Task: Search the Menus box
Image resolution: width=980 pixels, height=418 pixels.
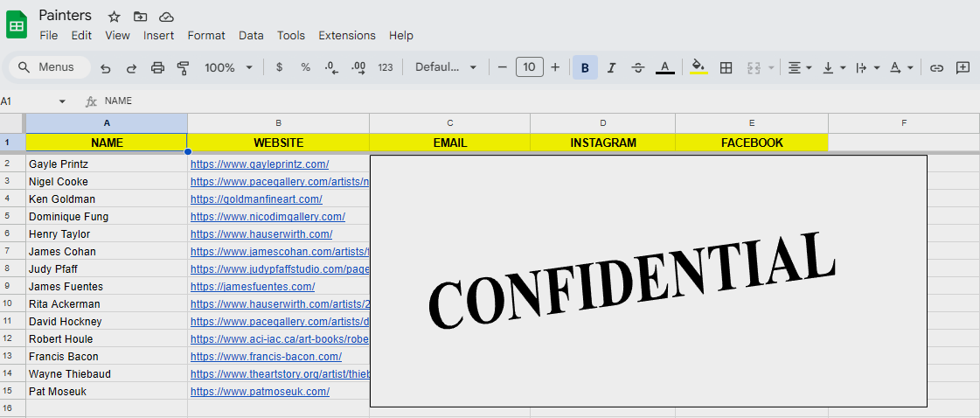Action: pyautogui.click(x=49, y=67)
